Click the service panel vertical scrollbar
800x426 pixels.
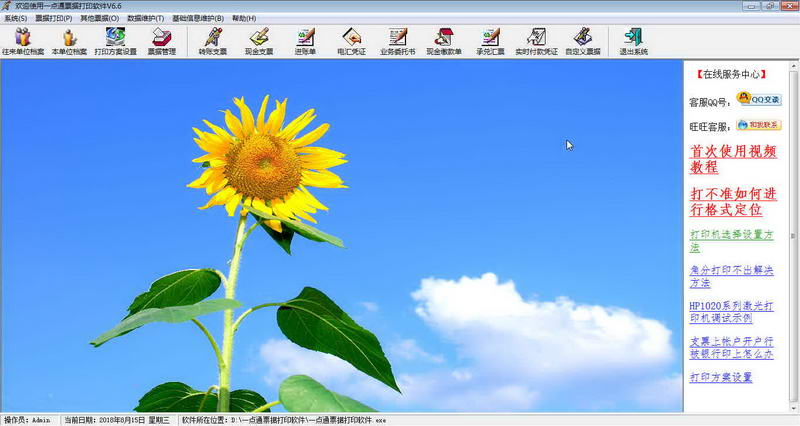pos(794,236)
